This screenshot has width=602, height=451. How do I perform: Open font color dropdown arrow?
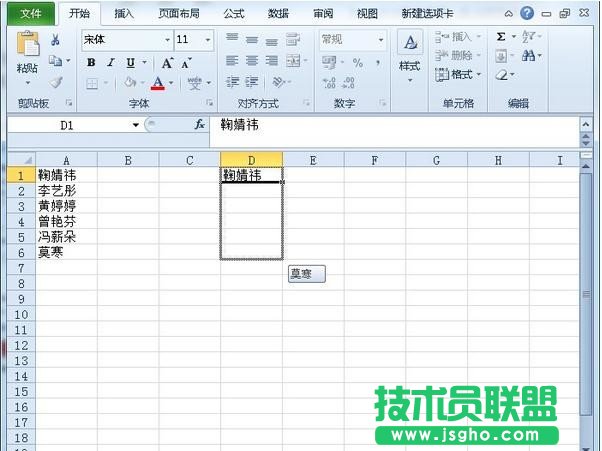click(x=171, y=83)
